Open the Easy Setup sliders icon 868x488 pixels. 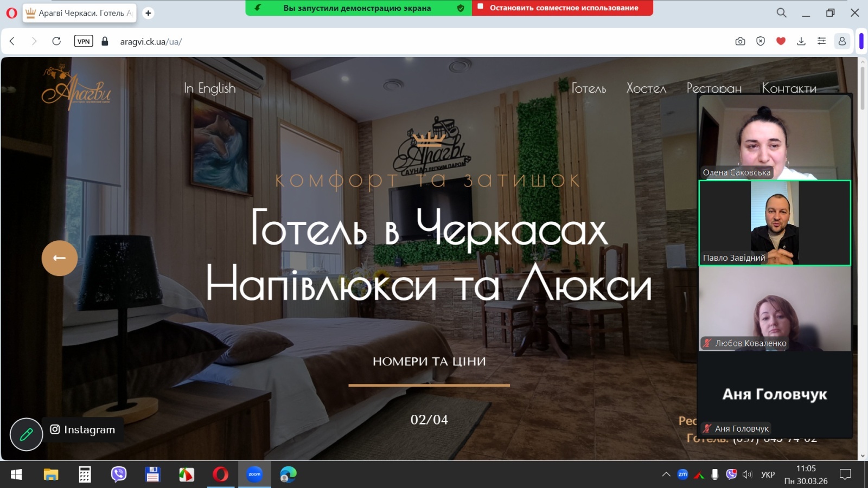821,41
